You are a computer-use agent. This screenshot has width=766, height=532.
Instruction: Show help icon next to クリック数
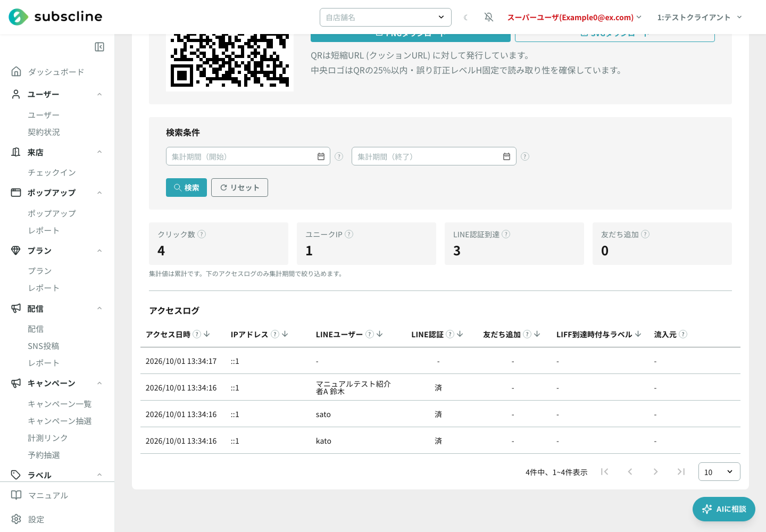pos(202,234)
